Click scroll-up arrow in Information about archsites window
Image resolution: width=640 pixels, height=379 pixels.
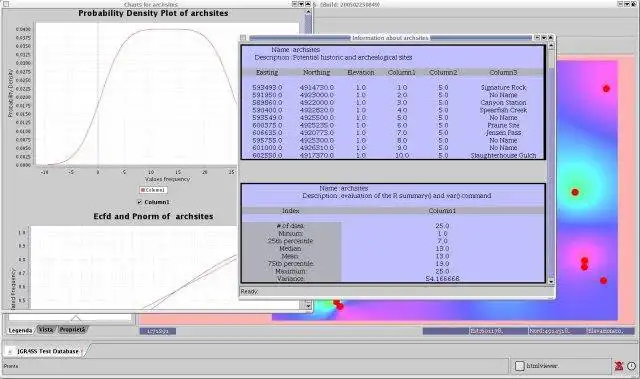pyautogui.click(x=551, y=46)
